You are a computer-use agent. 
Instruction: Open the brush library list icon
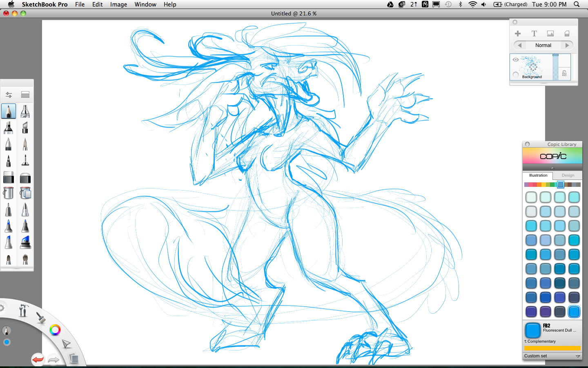click(25, 95)
